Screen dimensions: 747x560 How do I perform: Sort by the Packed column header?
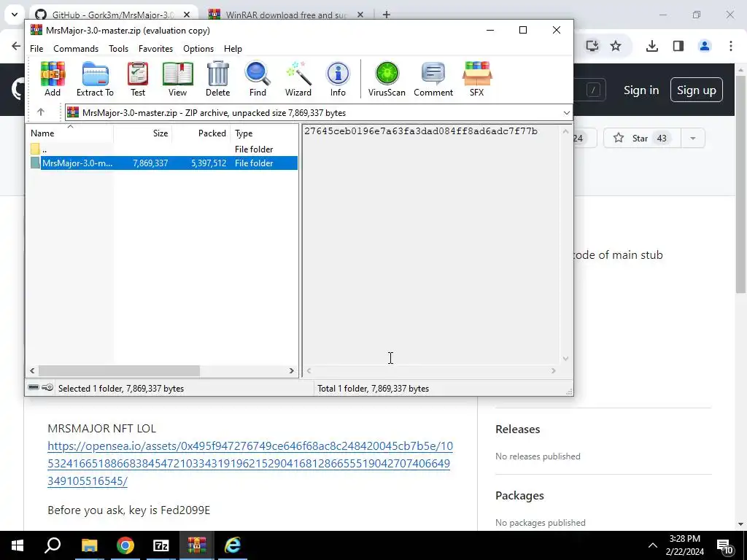(201, 133)
